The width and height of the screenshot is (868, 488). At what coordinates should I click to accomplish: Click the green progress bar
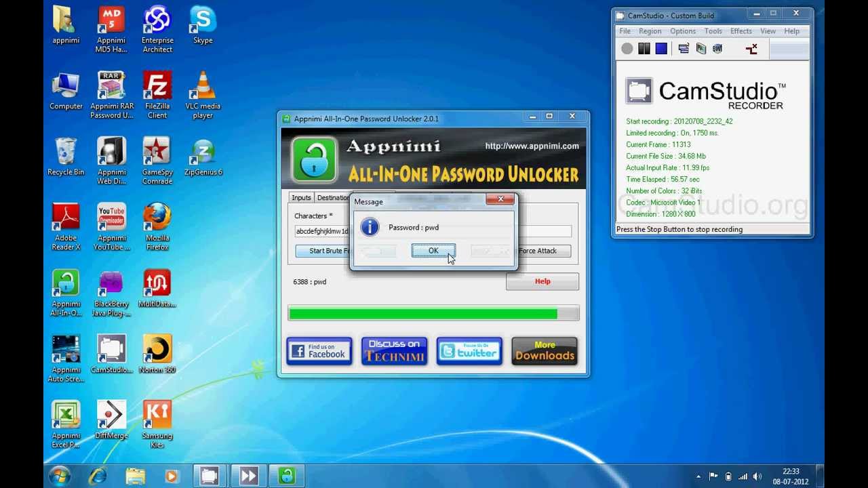pyautogui.click(x=424, y=313)
